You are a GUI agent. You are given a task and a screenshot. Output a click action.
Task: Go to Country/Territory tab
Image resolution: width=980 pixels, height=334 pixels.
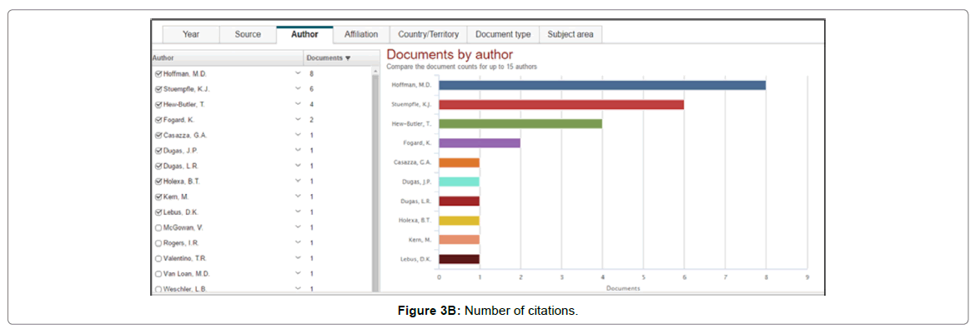click(428, 34)
